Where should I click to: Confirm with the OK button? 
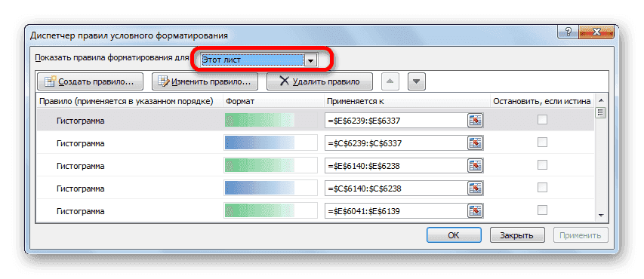[x=454, y=235]
